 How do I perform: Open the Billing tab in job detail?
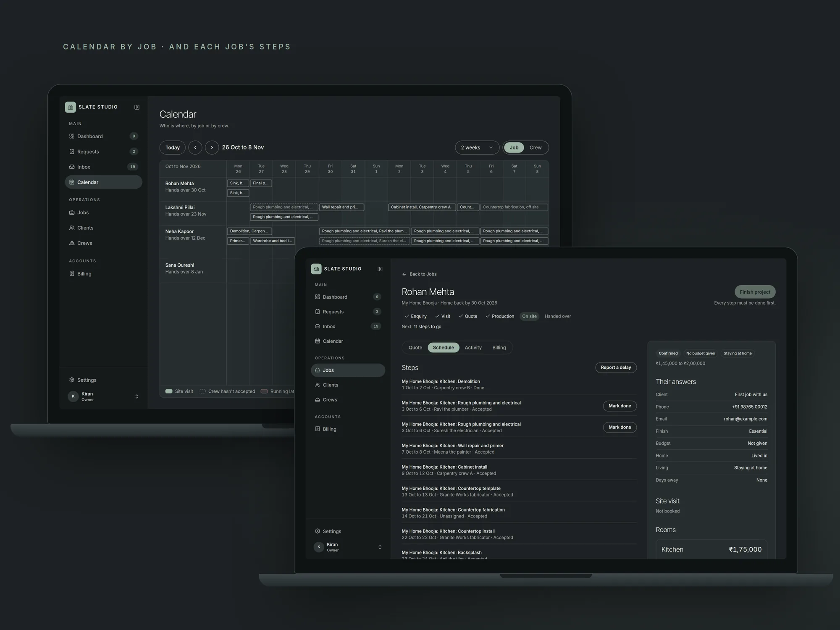pos(499,348)
